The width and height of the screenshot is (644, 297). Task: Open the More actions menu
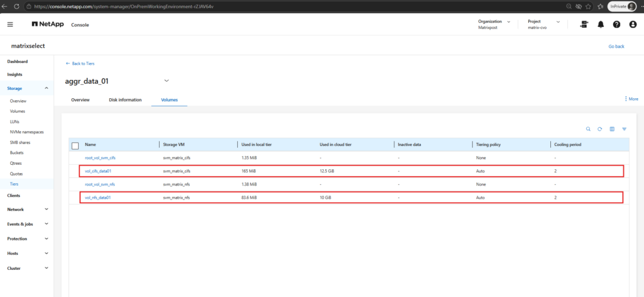click(631, 99)
